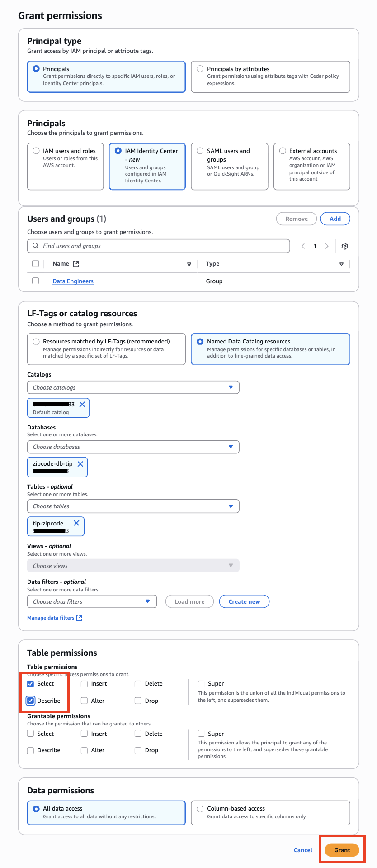Select the Column-based access option

[200, 809]
